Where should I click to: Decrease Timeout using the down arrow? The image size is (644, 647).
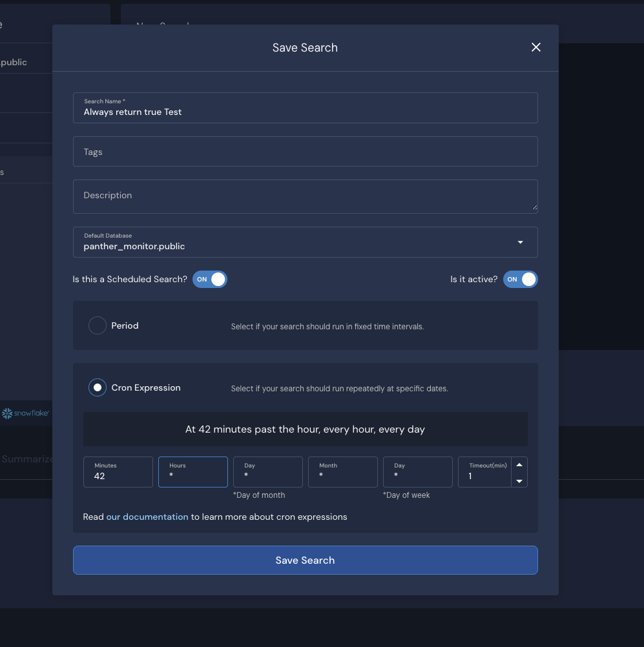[519, 480]
